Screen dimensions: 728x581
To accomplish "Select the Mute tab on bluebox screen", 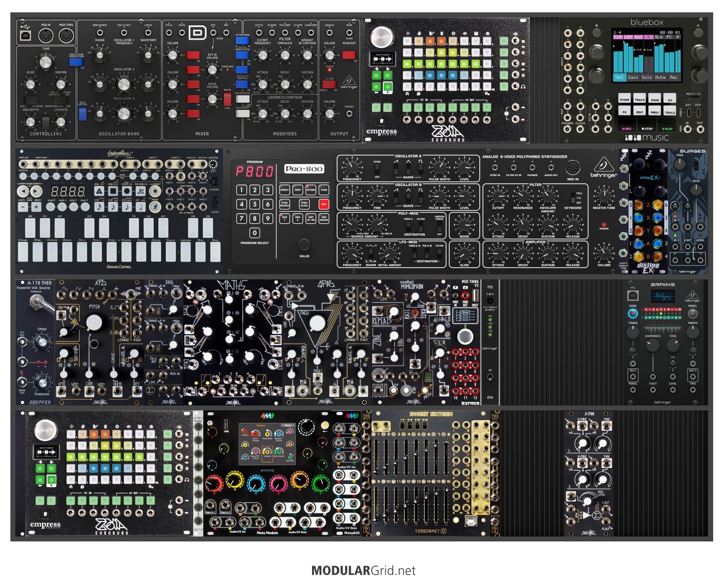I will click(660, 77).
